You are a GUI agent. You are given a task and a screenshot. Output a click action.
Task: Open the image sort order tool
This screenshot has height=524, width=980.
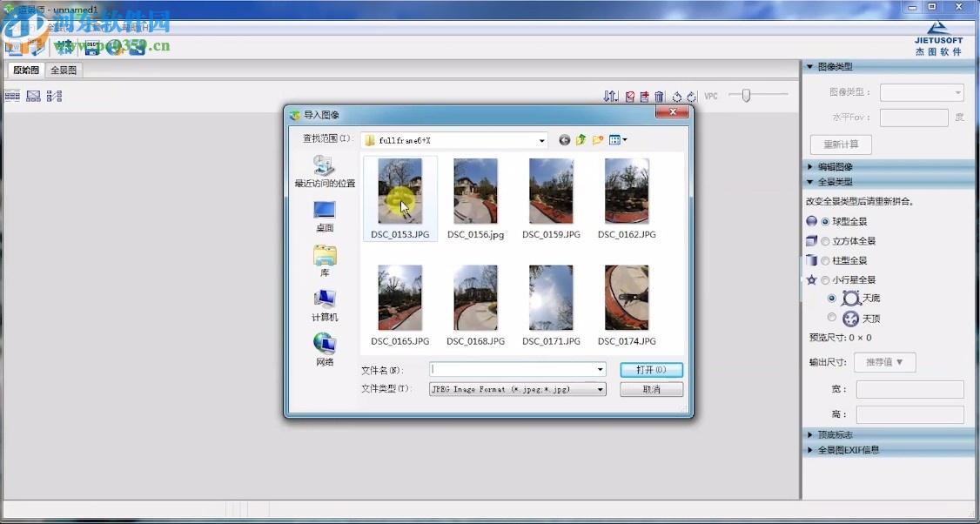click(612, 96)
